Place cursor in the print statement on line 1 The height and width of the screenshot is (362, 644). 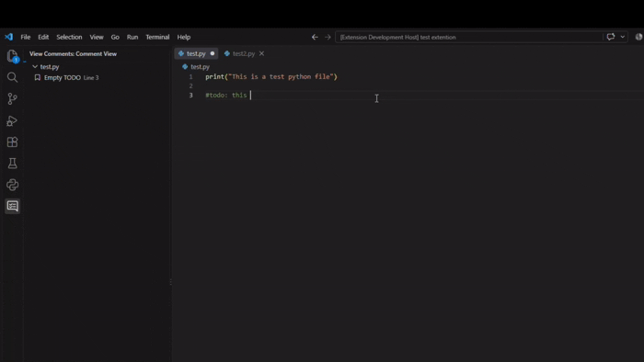click(271, 76)
